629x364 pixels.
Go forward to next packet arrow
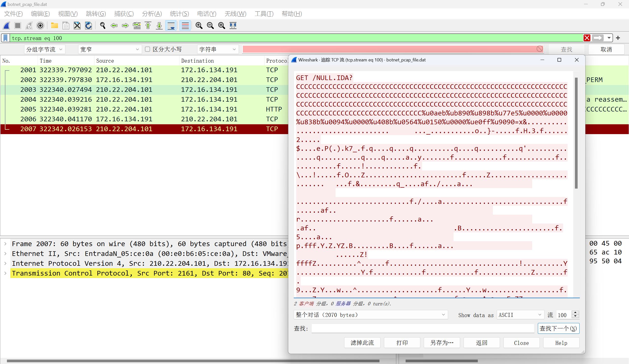click(x=125, y=26)
